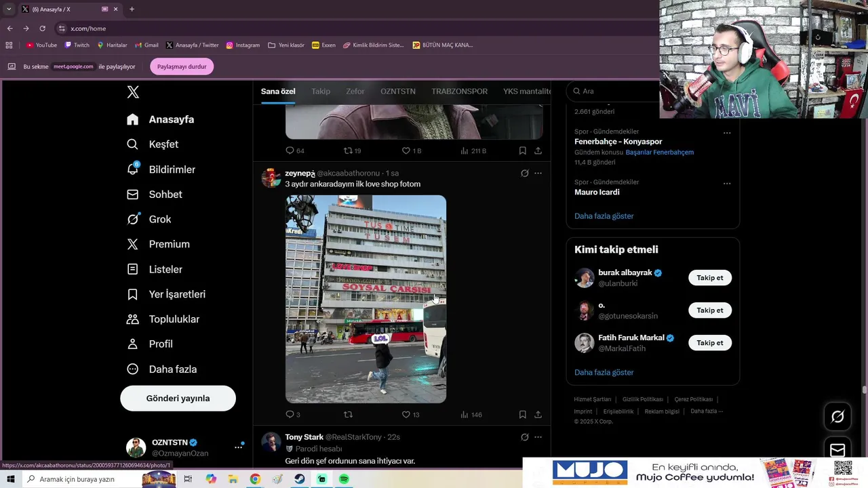
Task: Switch to Zefor tab
Action: pyautogui.click(x=355, y=91)
